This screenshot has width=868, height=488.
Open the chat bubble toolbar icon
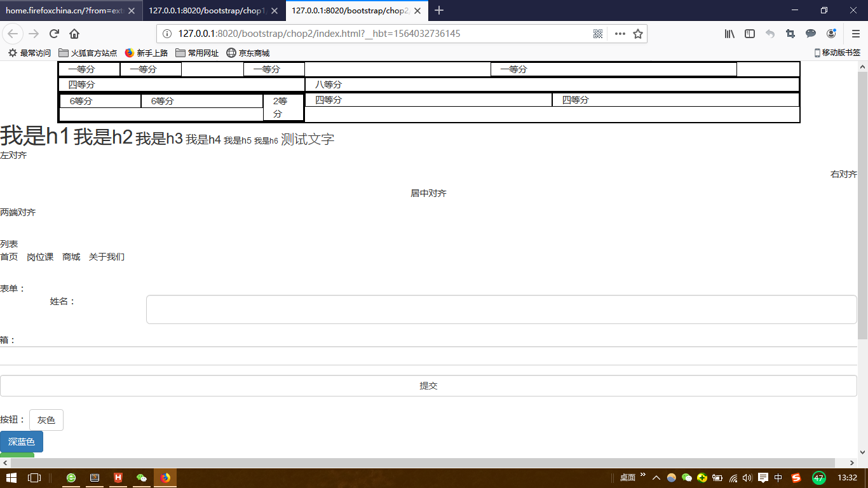(x=811, y=34)
